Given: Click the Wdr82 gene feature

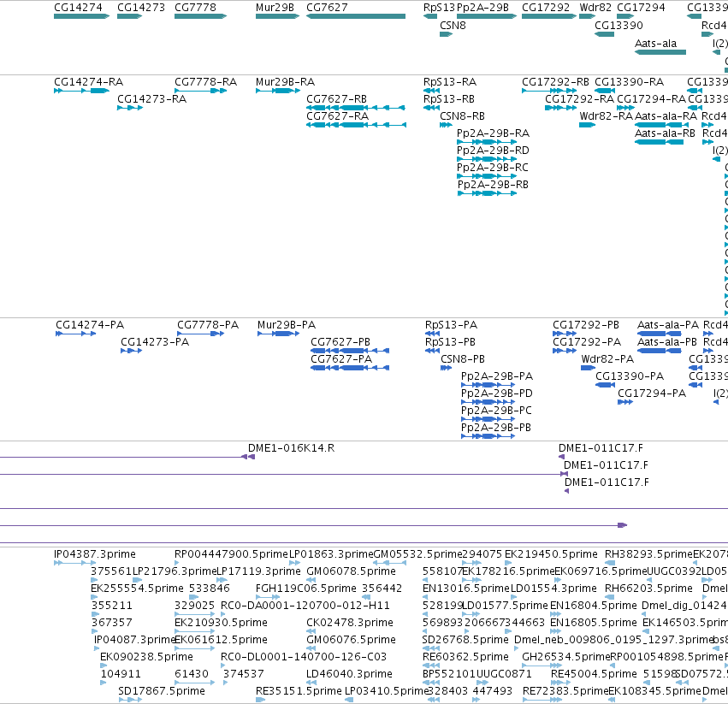Looking at the screenshot, I should coord(588,16).
